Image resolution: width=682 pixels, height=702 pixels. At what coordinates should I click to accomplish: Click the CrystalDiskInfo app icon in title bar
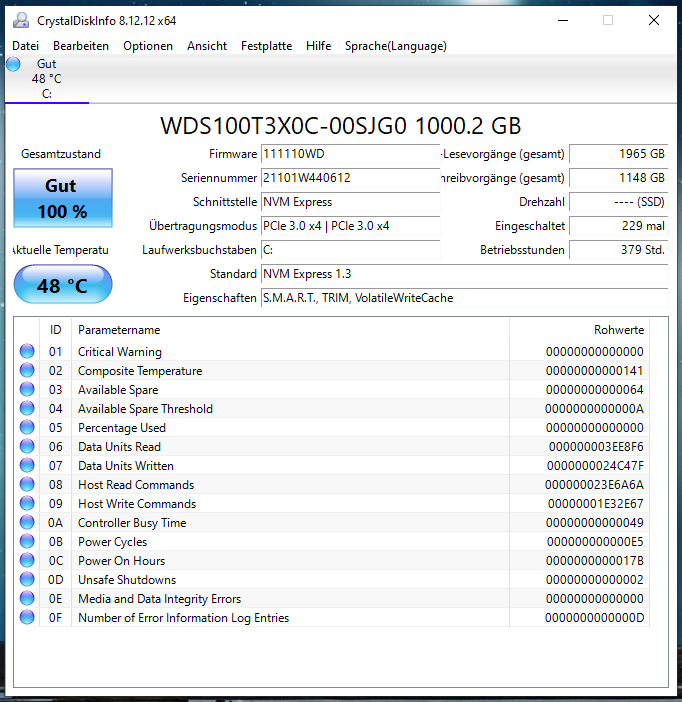(21, 21)
